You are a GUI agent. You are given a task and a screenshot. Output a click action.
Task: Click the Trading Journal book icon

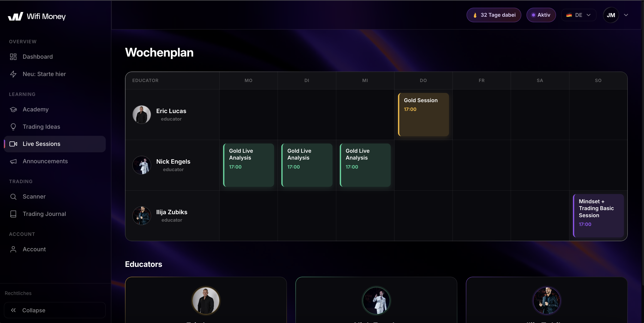pyautogui.click(x=13, y=214)
